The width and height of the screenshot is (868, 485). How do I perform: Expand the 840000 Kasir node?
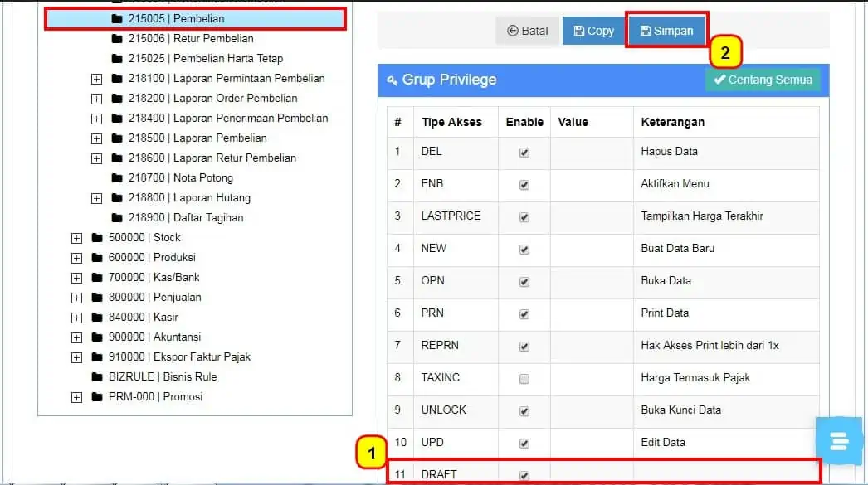(x=76, y=318)
